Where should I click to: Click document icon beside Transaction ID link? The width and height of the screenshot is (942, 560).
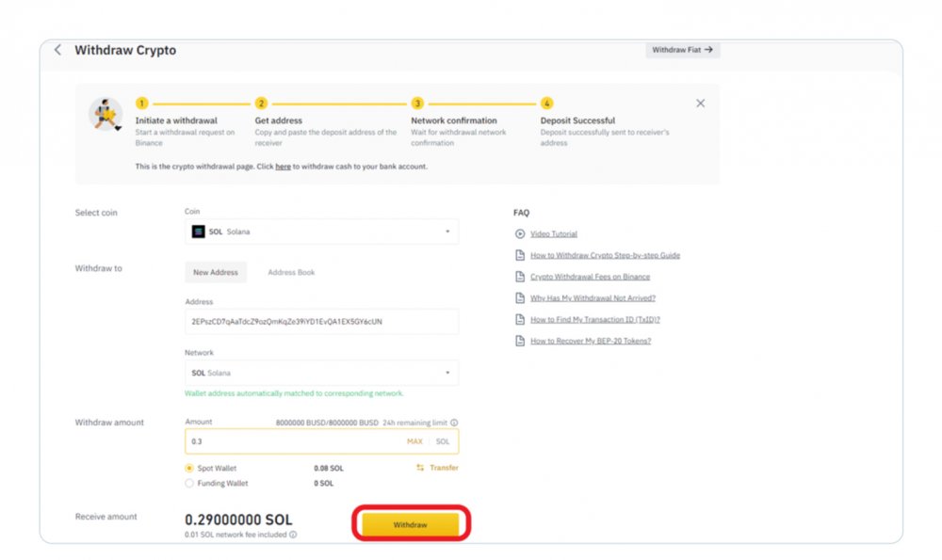click(x=520, y=320)
